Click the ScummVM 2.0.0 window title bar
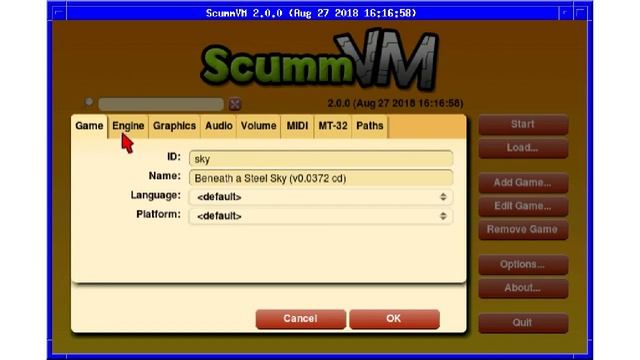 [x=311, y=13]
